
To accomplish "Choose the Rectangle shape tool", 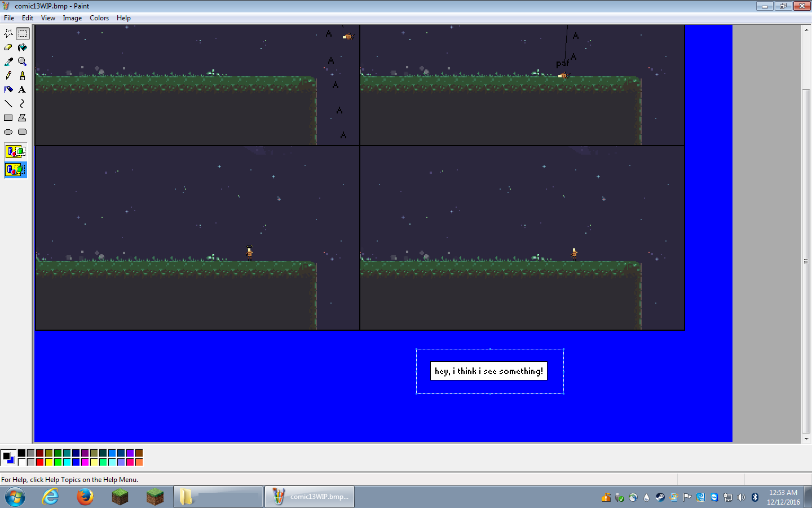I will 8,118.
